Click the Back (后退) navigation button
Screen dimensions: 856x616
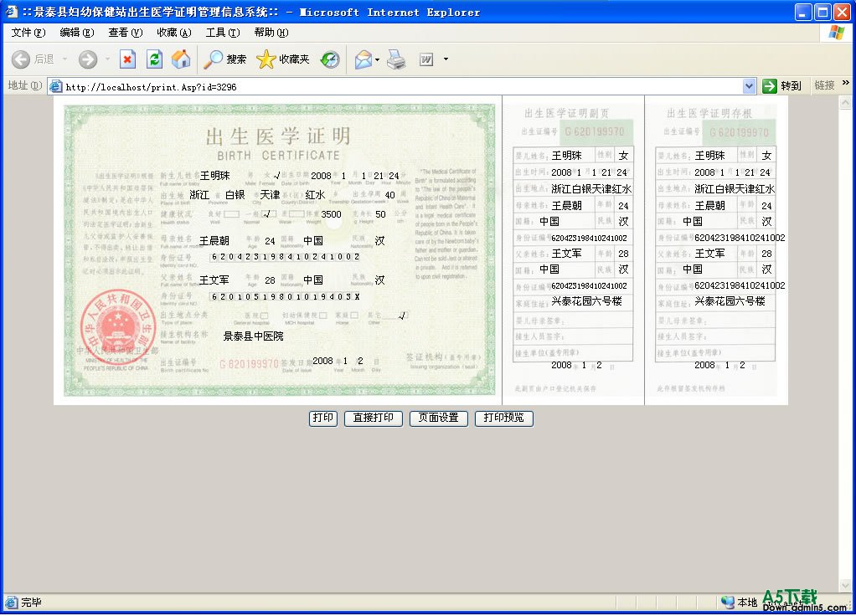pyautogui.click(x=32, y=59)
